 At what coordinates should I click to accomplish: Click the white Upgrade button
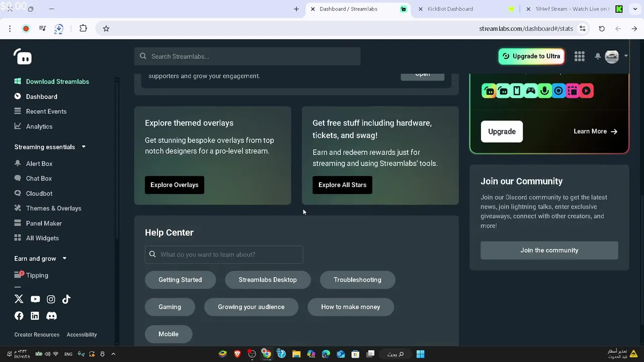point(502,131)
